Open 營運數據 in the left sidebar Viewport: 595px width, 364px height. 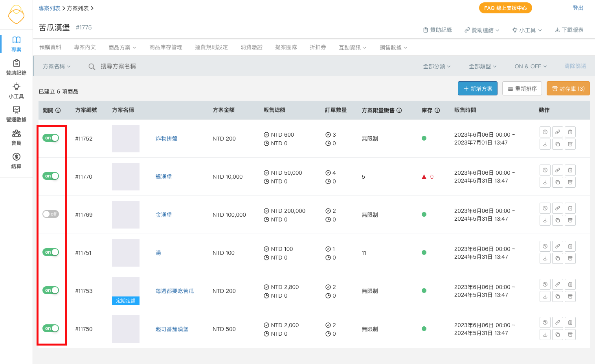[16, 114]
